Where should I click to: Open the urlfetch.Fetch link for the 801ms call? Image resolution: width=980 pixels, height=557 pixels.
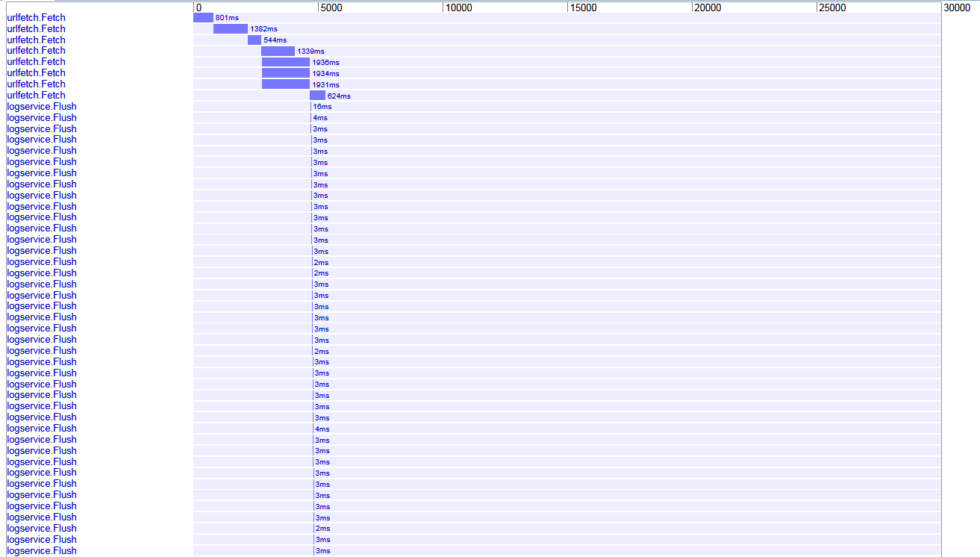[x=36, y=17]
